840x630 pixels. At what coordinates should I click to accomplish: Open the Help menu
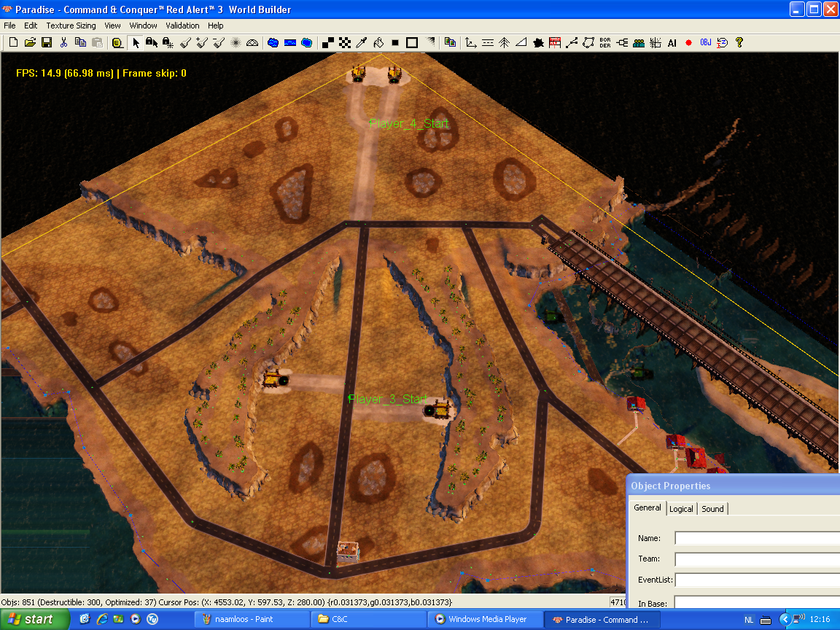point(215,26)
